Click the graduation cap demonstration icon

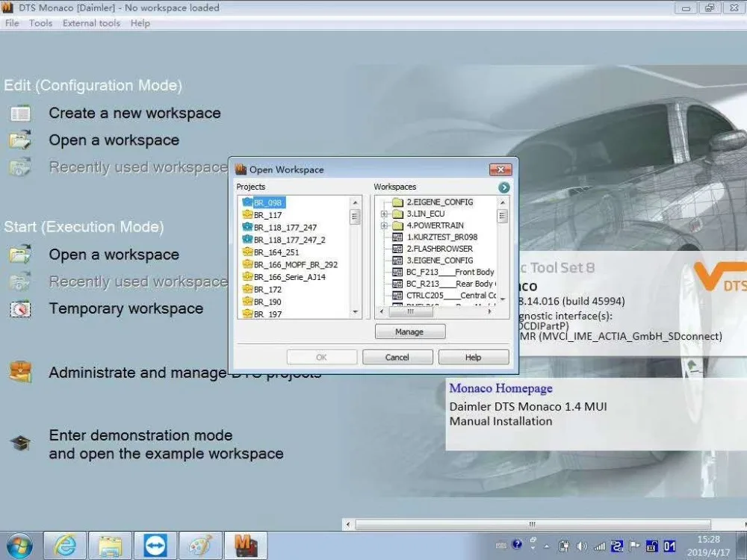[20, 444]
